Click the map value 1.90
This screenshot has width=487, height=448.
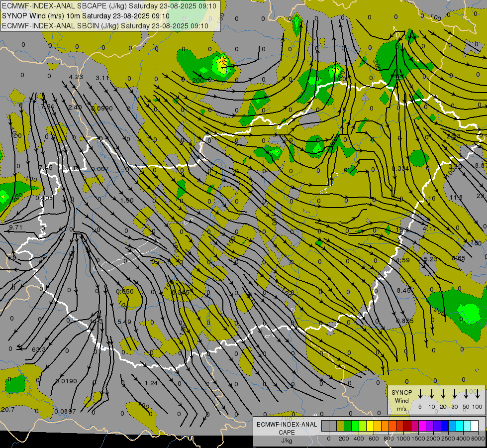[127, 200]
